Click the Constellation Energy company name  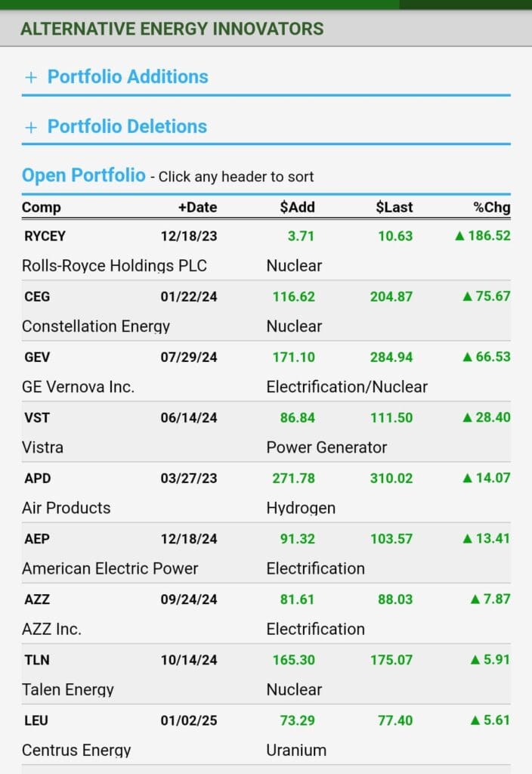pos(96,327)
